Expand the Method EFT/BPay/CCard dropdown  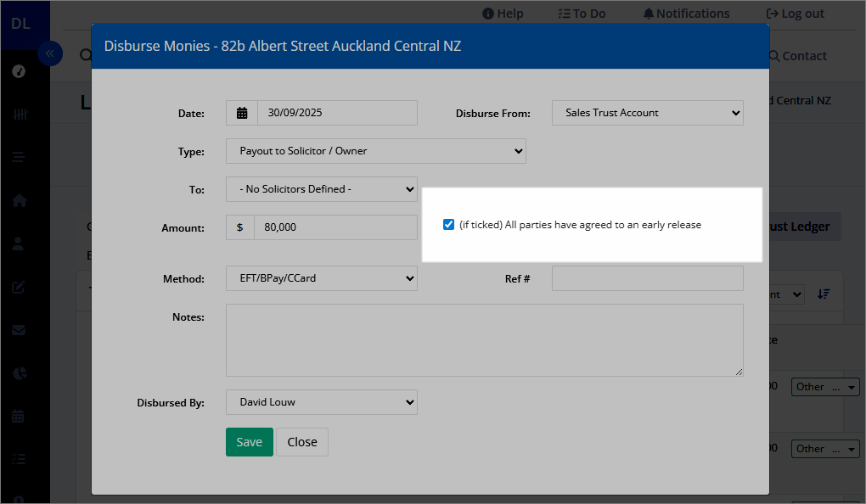point(322,278)
